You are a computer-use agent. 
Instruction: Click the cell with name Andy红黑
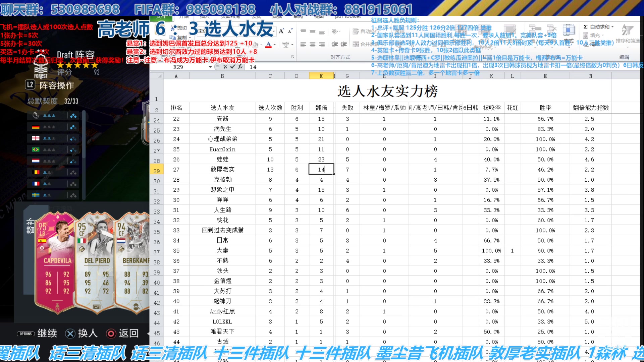click(222, 311)
